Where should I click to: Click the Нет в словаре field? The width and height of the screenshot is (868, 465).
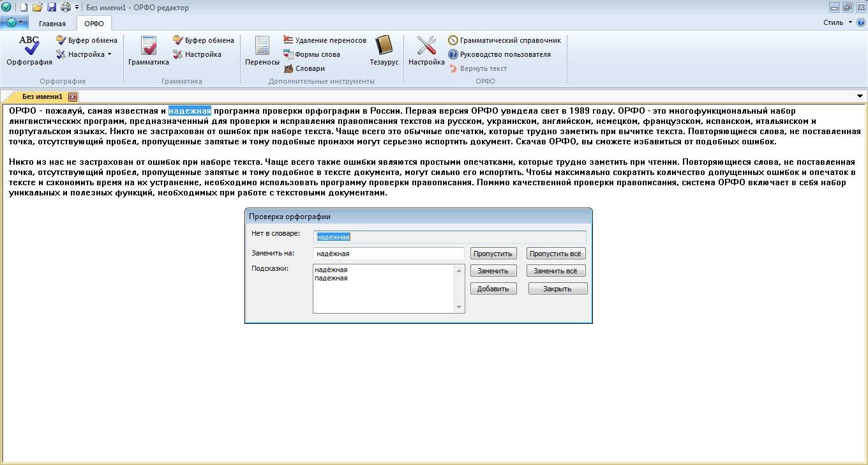(x=449, y=236)
